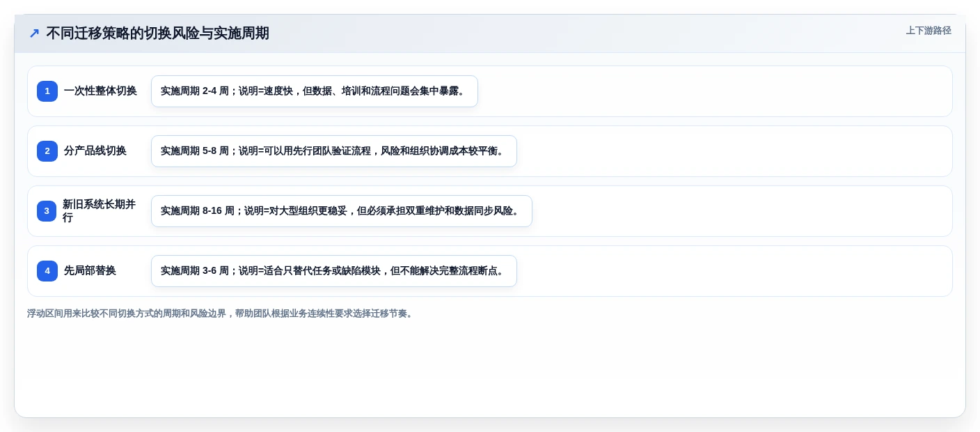Viewport: 980px width, 432px height.
Task: Click the number 2 badge for 分产品线切换
Action: (x=47, y=151)
